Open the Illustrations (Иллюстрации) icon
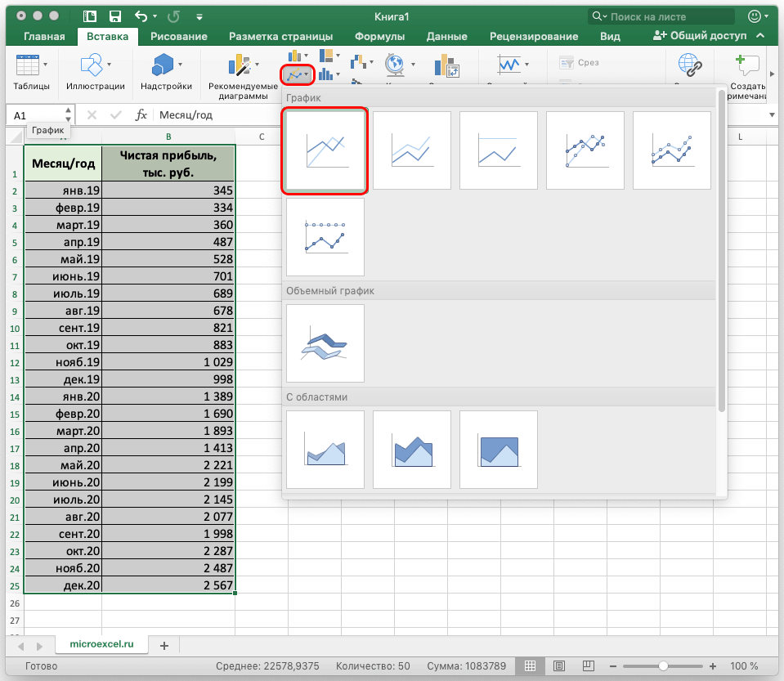Image resolution: width=784 pixels, height=681 pixels. (92, 65)
